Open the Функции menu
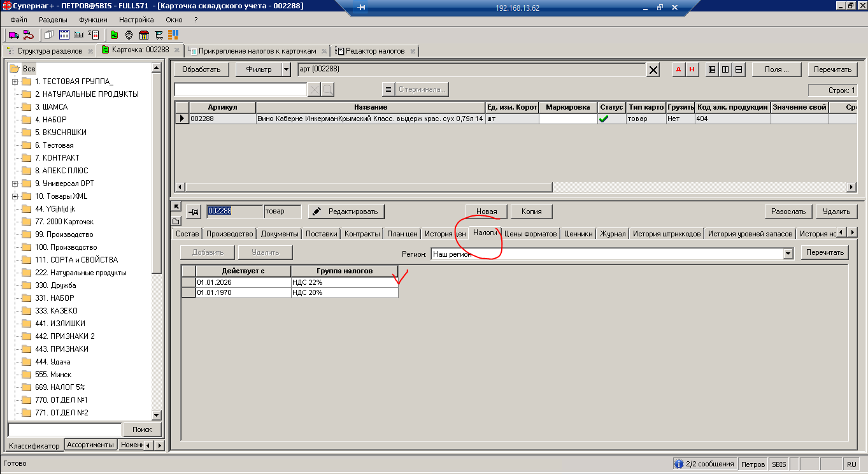Screen dimensions: 868x474 coord(93,20)
